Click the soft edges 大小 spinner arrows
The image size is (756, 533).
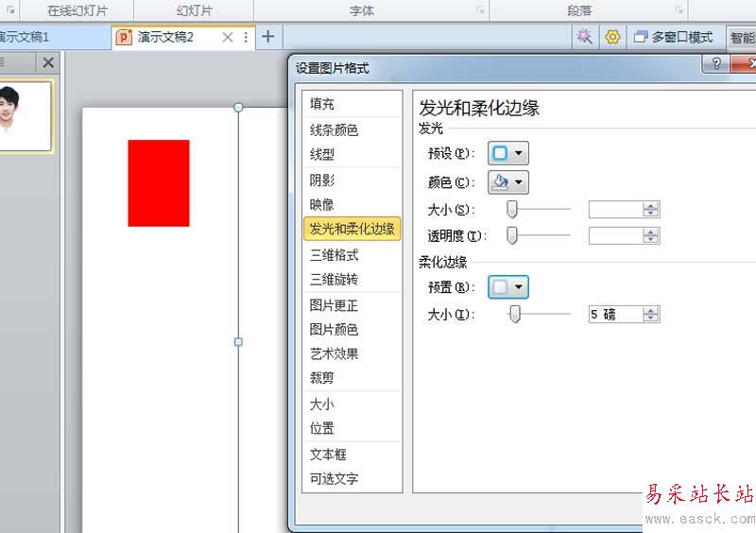point(651,315)
